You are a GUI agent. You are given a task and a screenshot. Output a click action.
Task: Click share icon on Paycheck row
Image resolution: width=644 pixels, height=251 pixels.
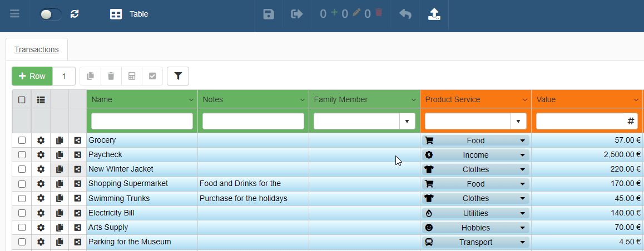78,155
